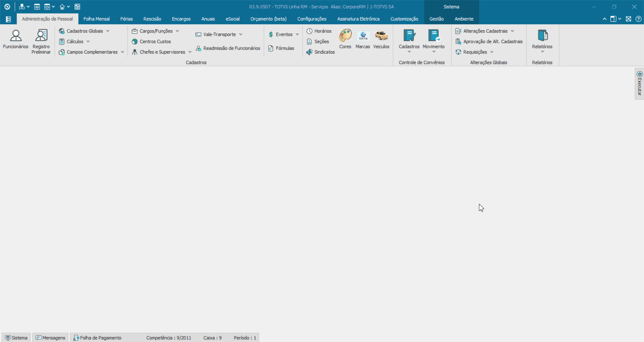
Task: Open the Marcas icon
Action: pos(363,40)
